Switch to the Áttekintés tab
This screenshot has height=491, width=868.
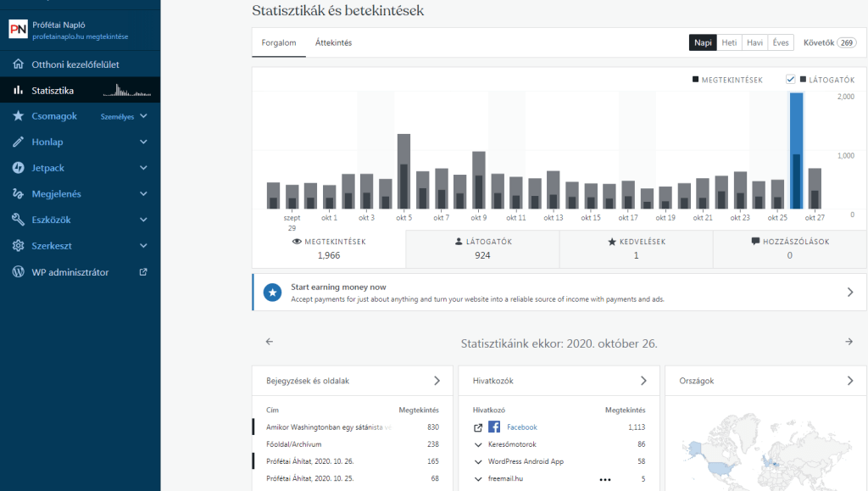pyautogui.click(x=333, y=42)
